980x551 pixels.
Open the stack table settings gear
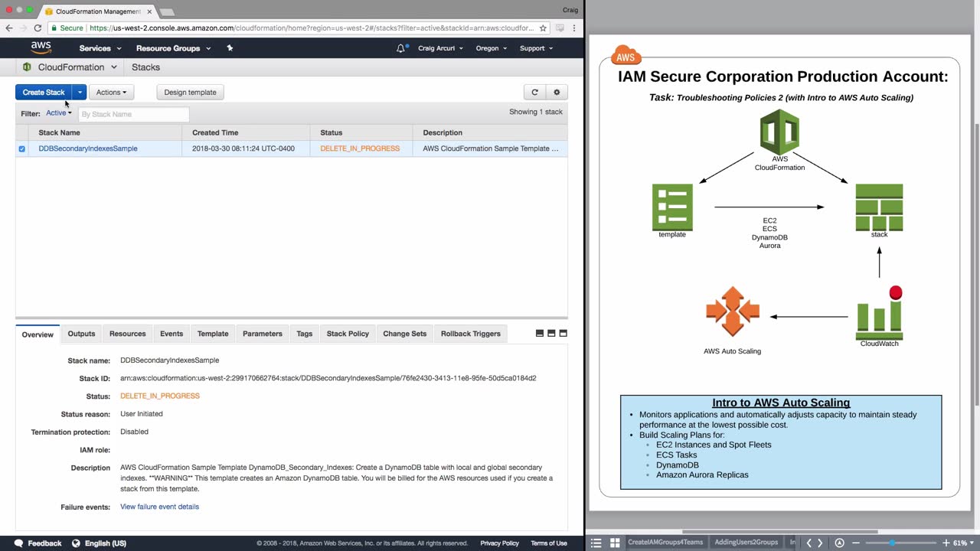pyautogui.click(x=557, y=93)
